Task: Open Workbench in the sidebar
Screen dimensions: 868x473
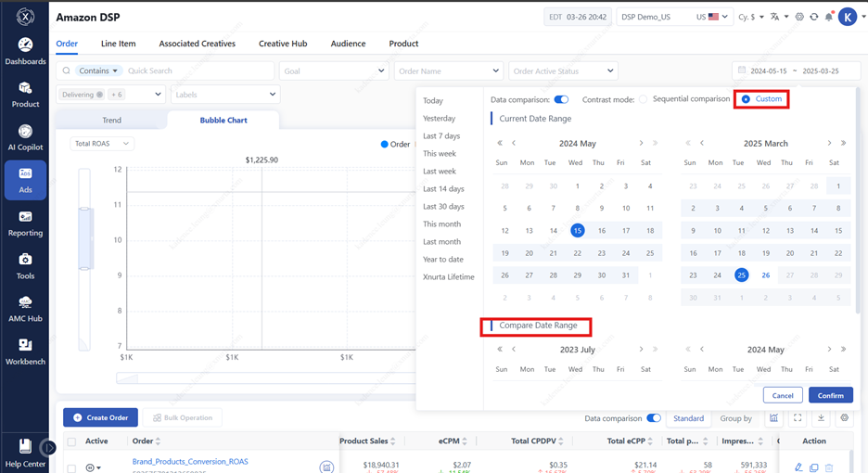Action: 25,351
